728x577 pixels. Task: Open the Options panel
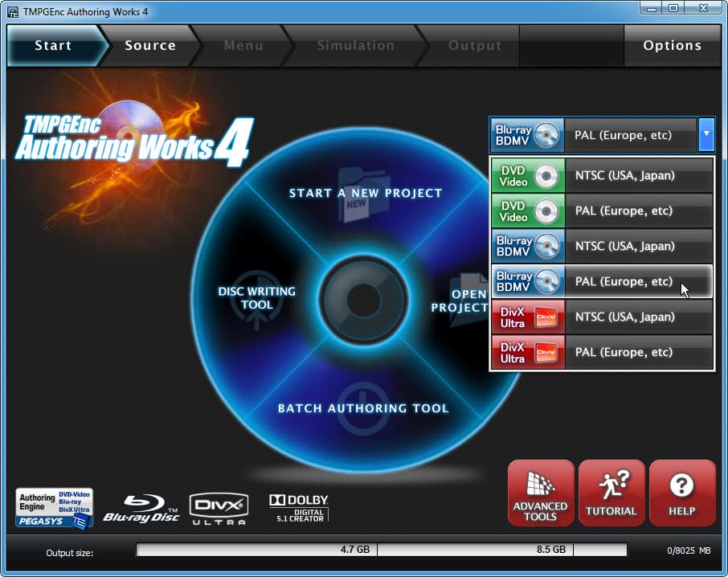point(672,46)
